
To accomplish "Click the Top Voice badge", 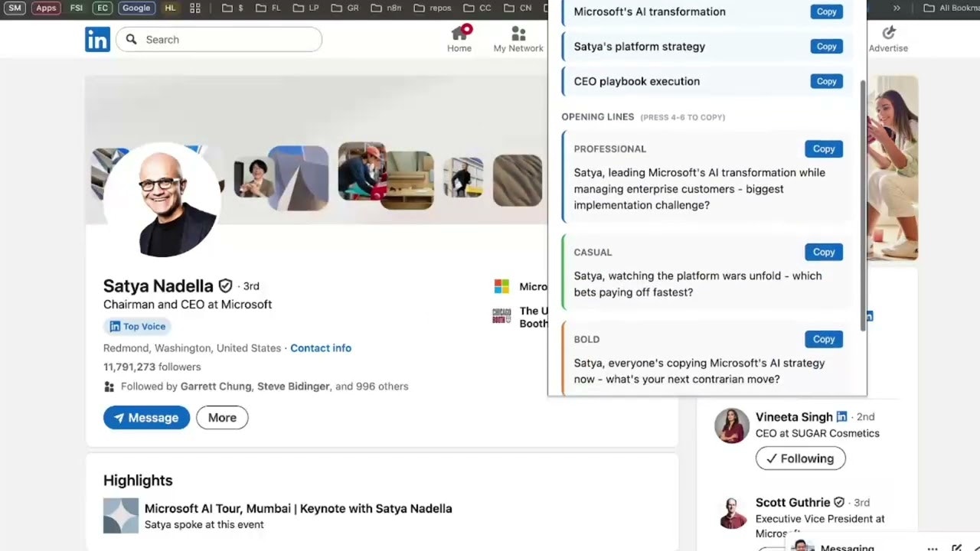I will pos(137,326).
